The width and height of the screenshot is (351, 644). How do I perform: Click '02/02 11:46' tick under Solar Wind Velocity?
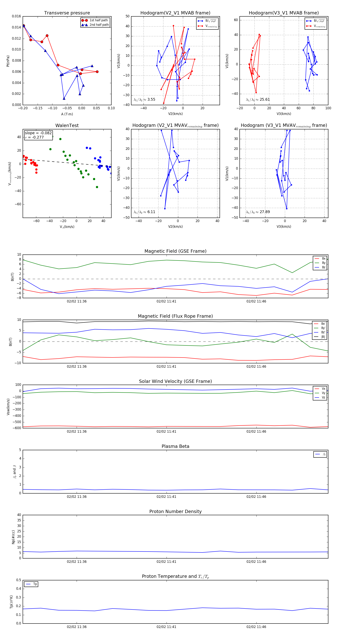(x=256, y=431)
